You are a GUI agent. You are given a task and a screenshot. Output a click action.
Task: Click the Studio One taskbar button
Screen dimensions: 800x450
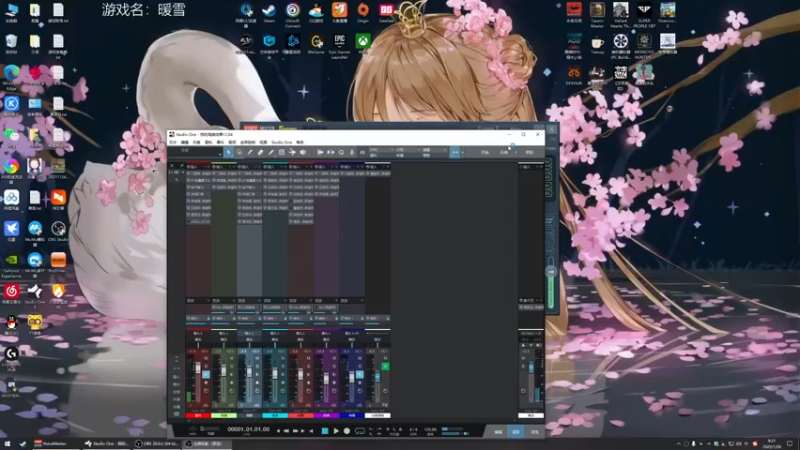point(107,444)
